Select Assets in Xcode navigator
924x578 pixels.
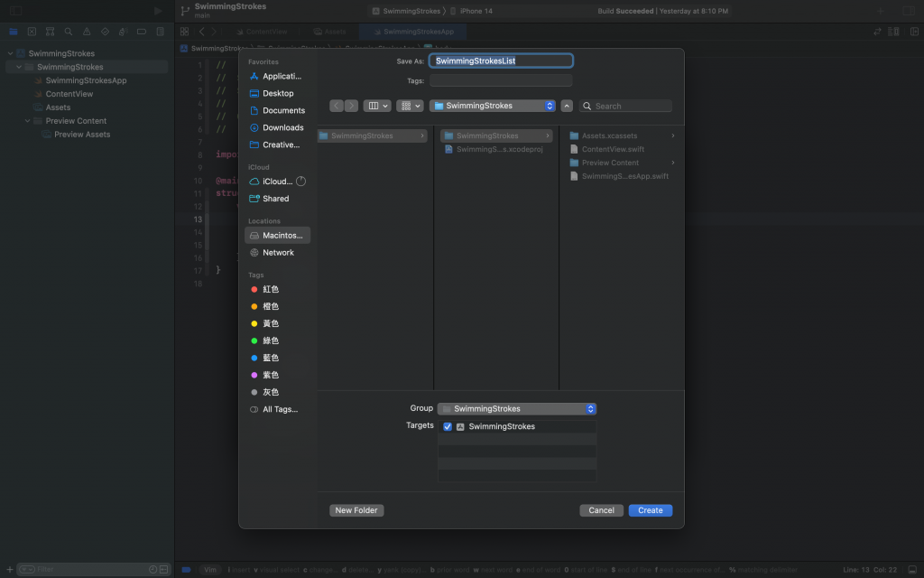click(x=59, y=107)
